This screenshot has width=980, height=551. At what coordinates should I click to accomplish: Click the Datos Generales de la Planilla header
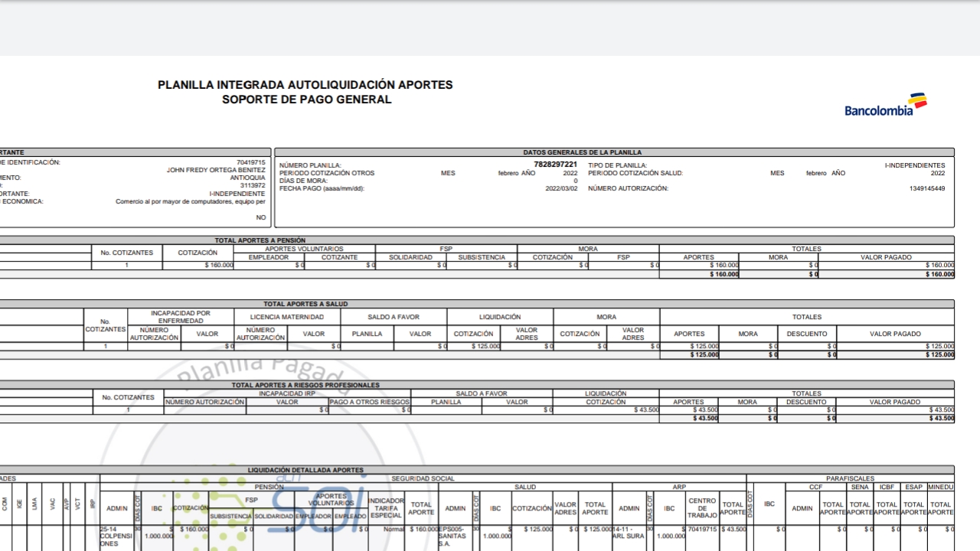614,152
